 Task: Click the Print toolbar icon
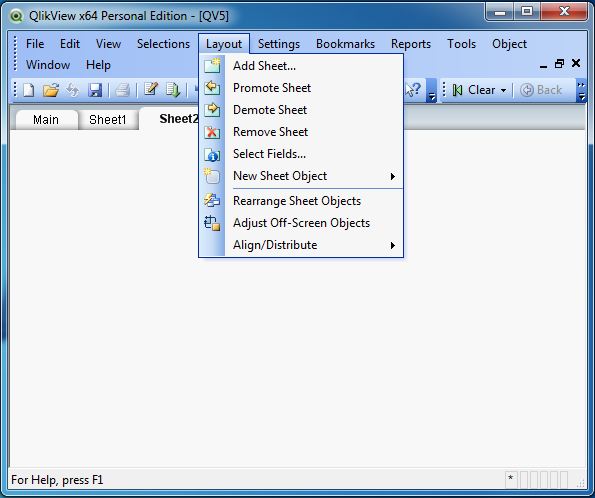click(x=123, y=90)
